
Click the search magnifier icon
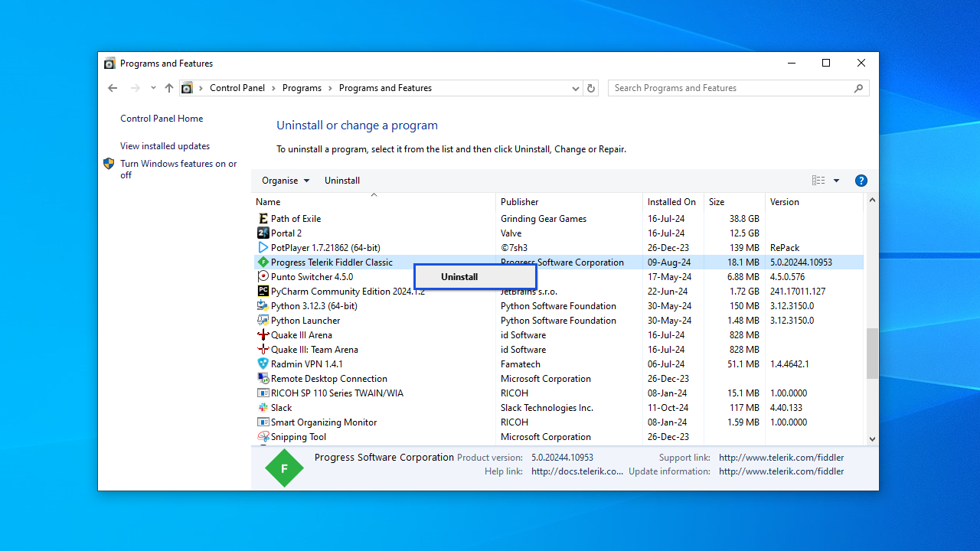[x=859, y=88]
